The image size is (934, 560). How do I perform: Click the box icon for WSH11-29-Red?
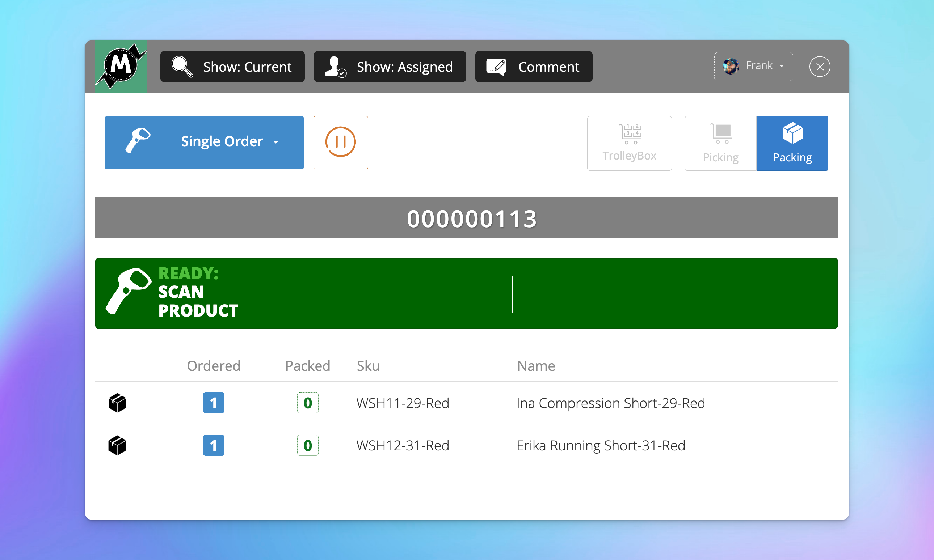pyautogui.click(x=117, y=403)
